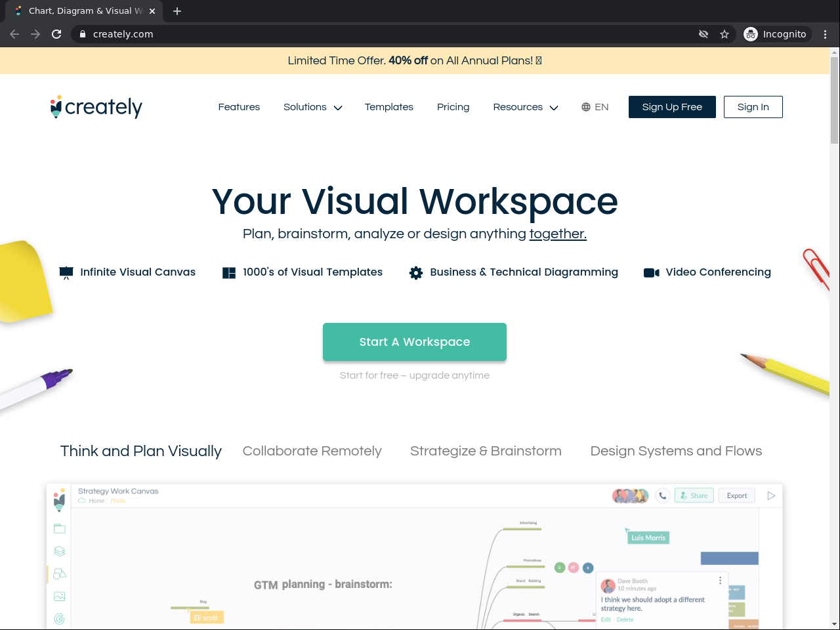Click Delete under Dave Booth's comment
The image size is (840, 630).
pyautogui.click(x=625, y=619)
